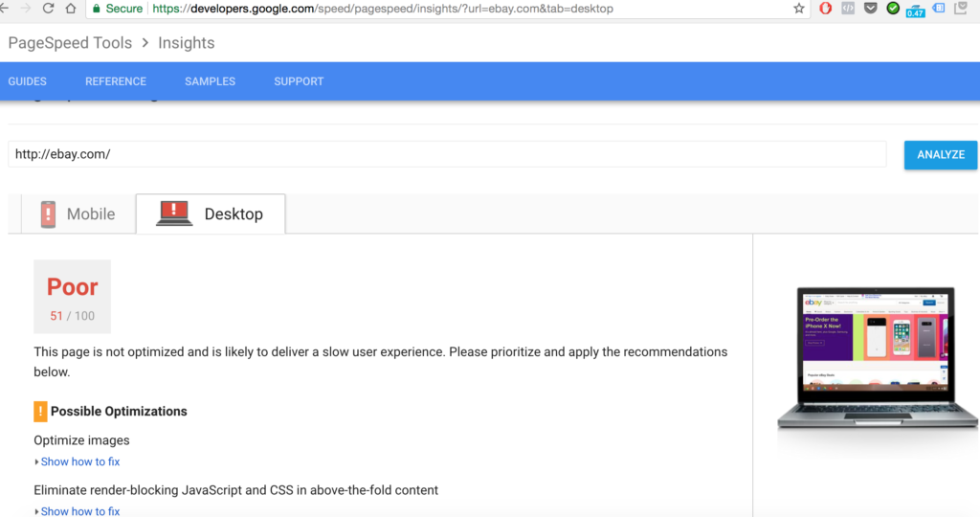Reload the page with the refresh icon
This screenshot has width=980, height=517.
pos(48,9)
